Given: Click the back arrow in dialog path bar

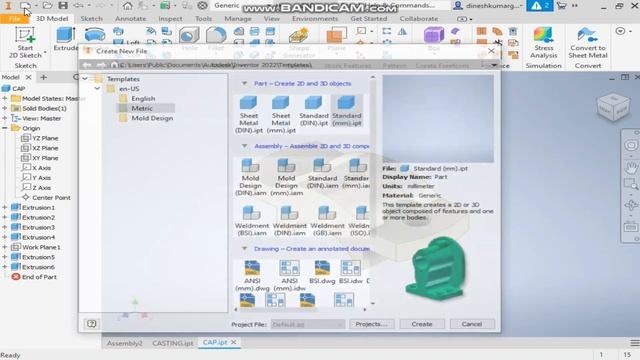Looking at the screenshot, I should [x=87, y=65].
